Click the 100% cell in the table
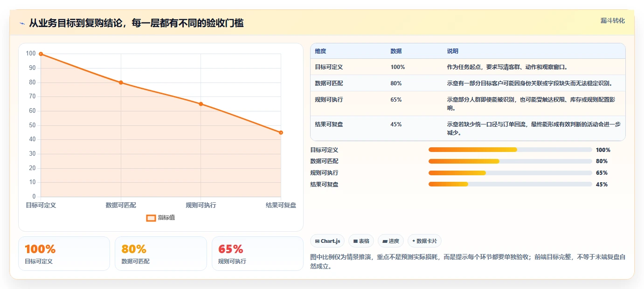644x289 pixels. click(398, 67)
